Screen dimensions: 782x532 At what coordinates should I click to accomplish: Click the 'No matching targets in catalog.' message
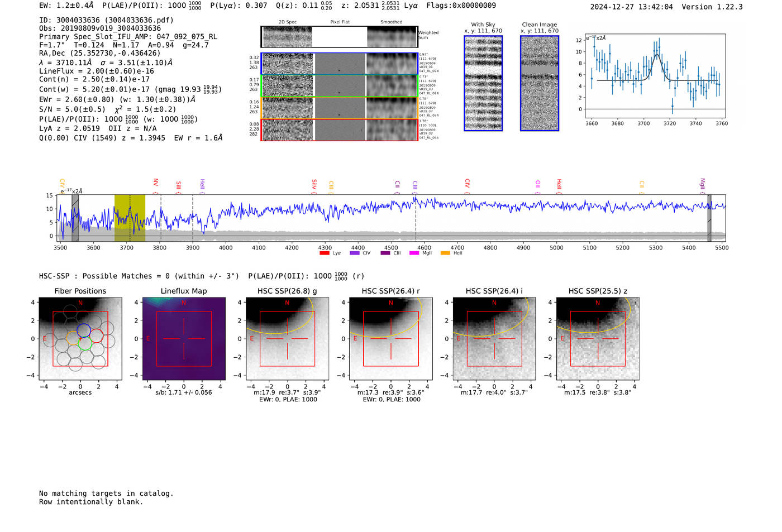106,493
